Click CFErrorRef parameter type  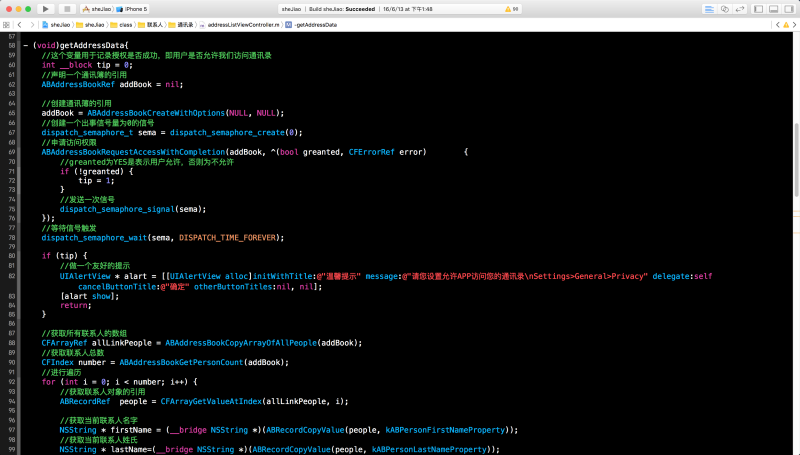click(x=371, y=152)
